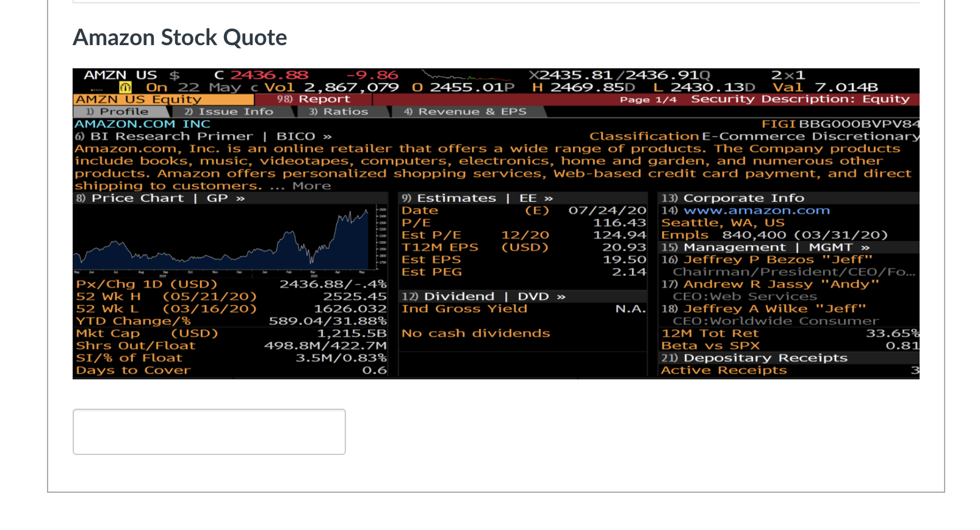This screenshot has height=530, width=980.
Task: Click CEO:Worldwide Consumer title text
Action: pyautogui.click(x=776, y=321)
